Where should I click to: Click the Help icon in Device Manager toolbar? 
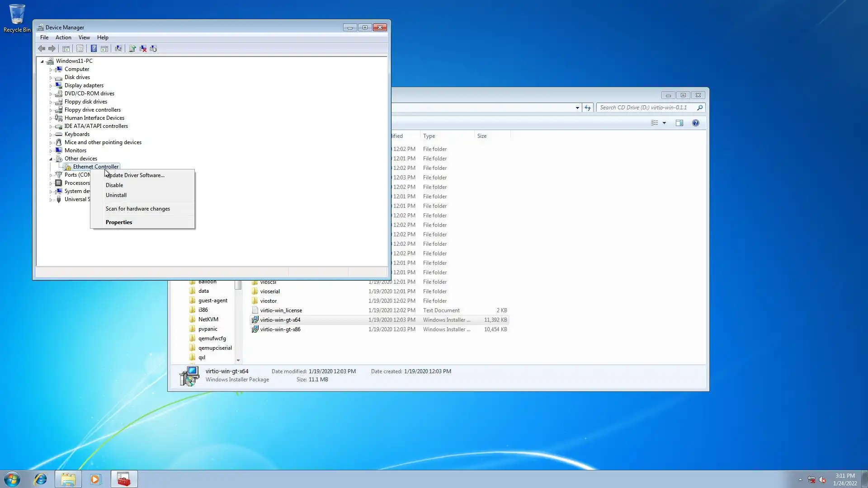click(94, 48)
